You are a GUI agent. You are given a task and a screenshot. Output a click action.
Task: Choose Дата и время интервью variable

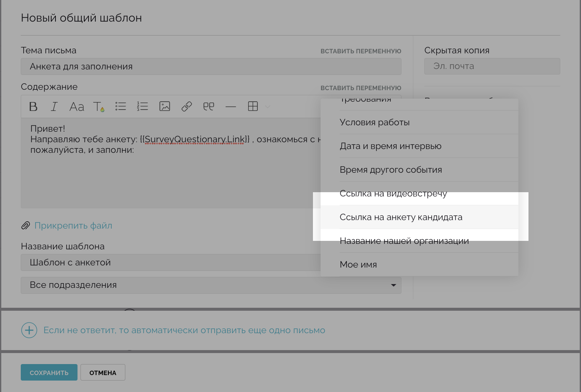pyautogui.click(x=390, y=146)
